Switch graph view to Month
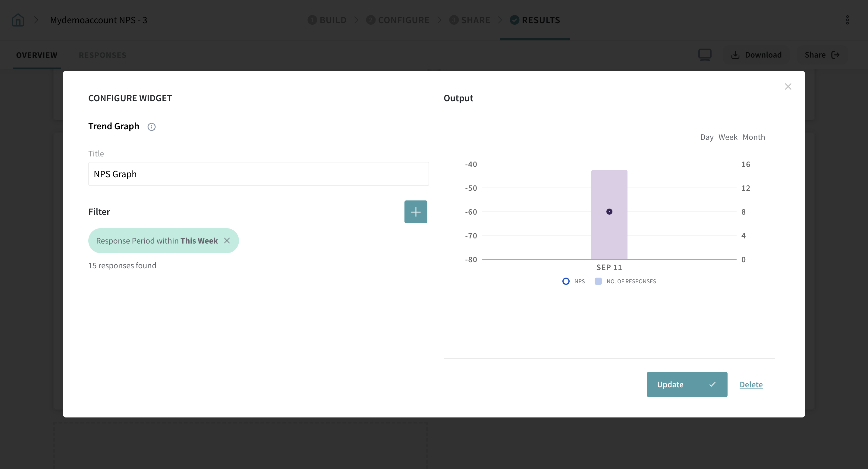 click(753, 137)
